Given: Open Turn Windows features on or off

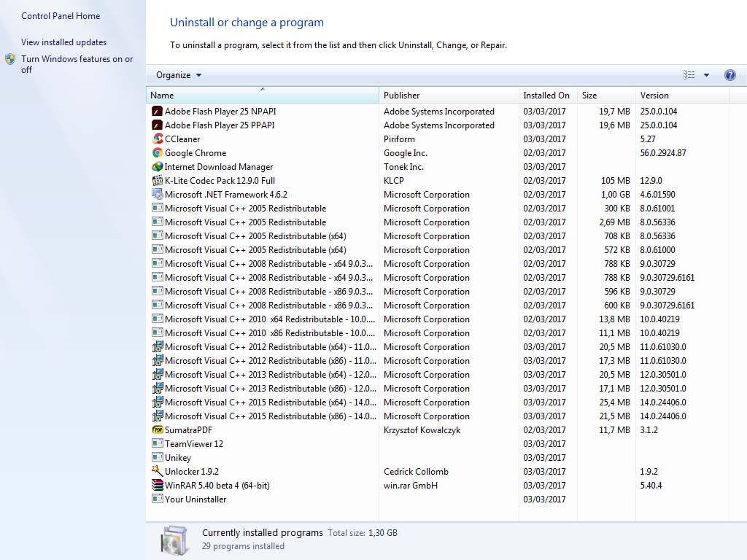Looking at the screenshot, I should point(77,64).
